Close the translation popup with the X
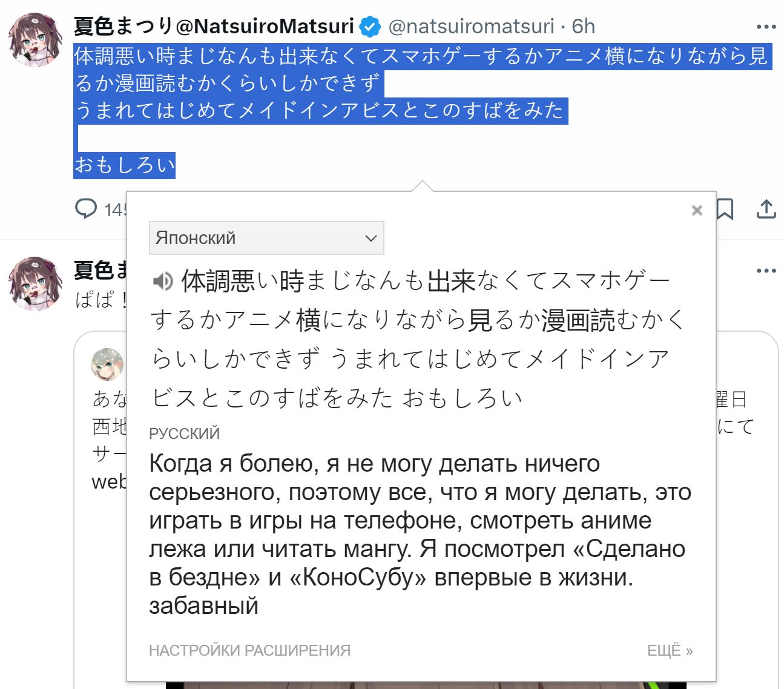The image size is (784, 689). pyautogui.click(x=697, y=210)
